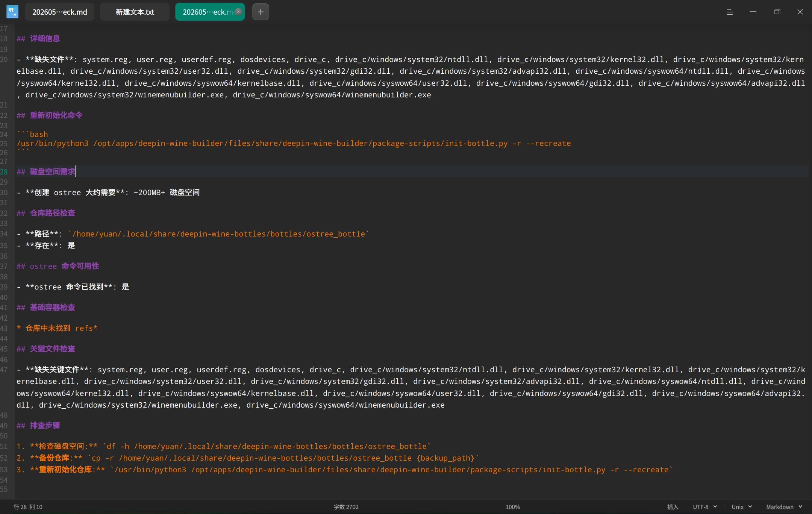Click the ## 排查步骤 heading
Image resolution: width=812 pixels, height=514 pixels.
[x=38, y=426]
